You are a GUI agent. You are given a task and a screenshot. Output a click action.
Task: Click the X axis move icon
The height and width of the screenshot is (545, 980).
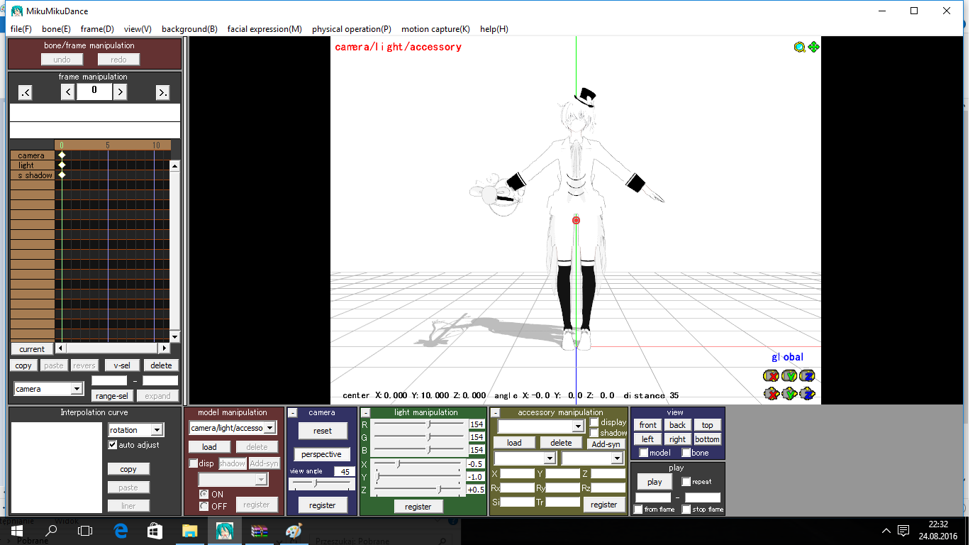click(771, 394)
